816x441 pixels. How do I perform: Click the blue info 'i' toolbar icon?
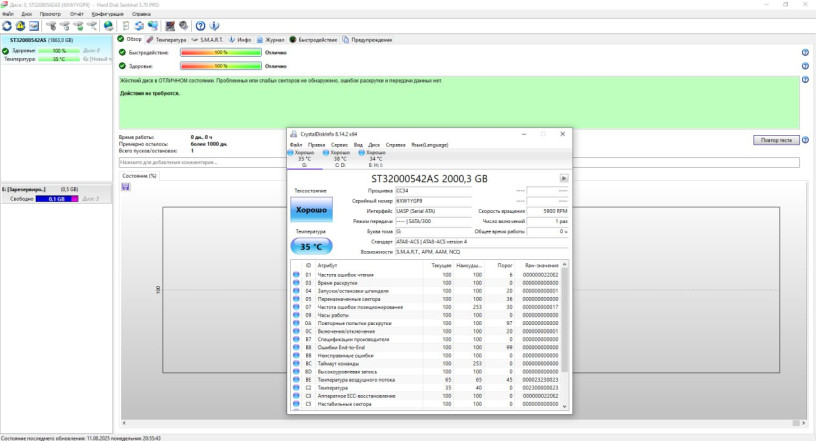pos(214,26)
